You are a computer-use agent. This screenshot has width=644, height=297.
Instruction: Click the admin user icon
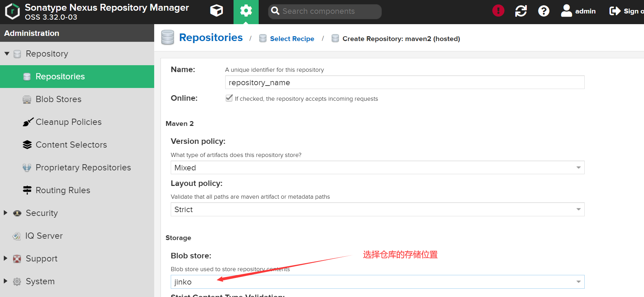coord(566,11)
